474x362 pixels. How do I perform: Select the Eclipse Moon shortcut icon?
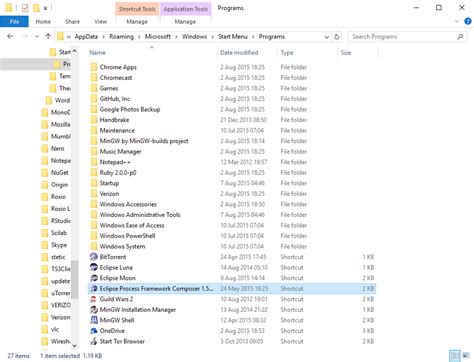point(94,278)
